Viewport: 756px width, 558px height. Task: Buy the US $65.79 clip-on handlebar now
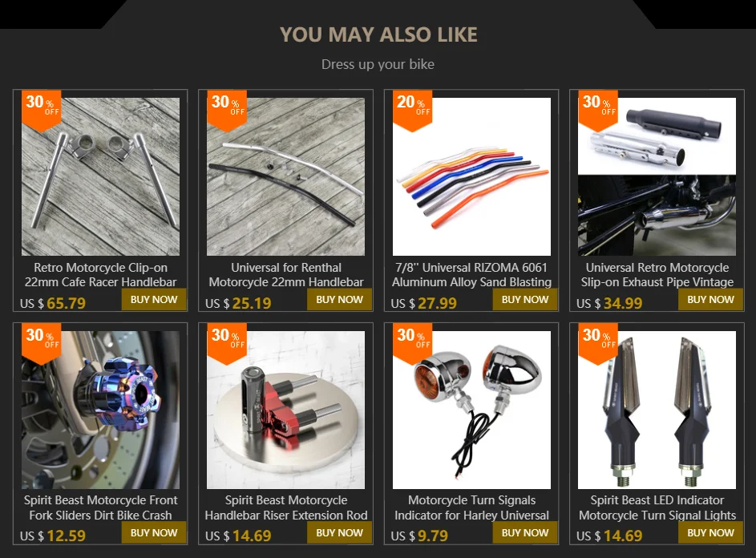click(x=154, y=300)
